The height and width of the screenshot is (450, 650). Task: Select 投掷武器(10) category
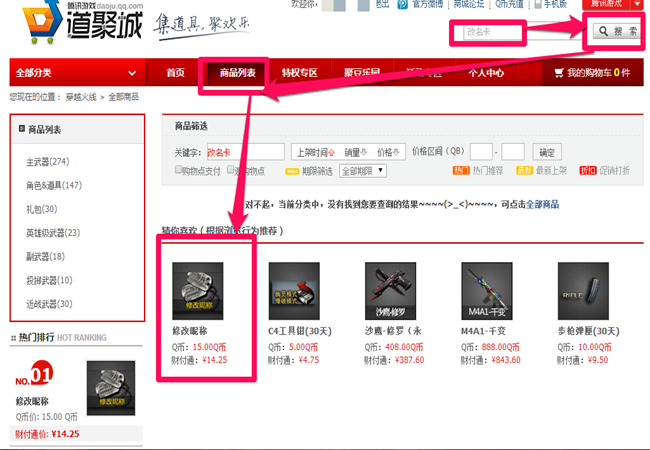(x=49, y=281)
